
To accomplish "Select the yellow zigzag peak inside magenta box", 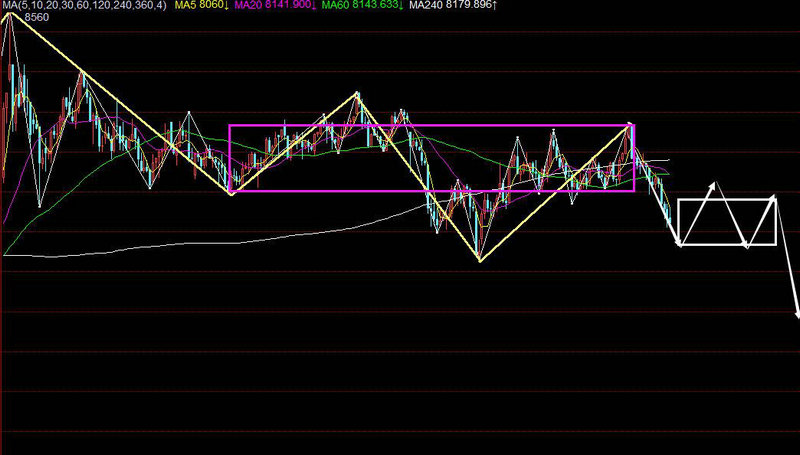I will click(x=357, y=94).
